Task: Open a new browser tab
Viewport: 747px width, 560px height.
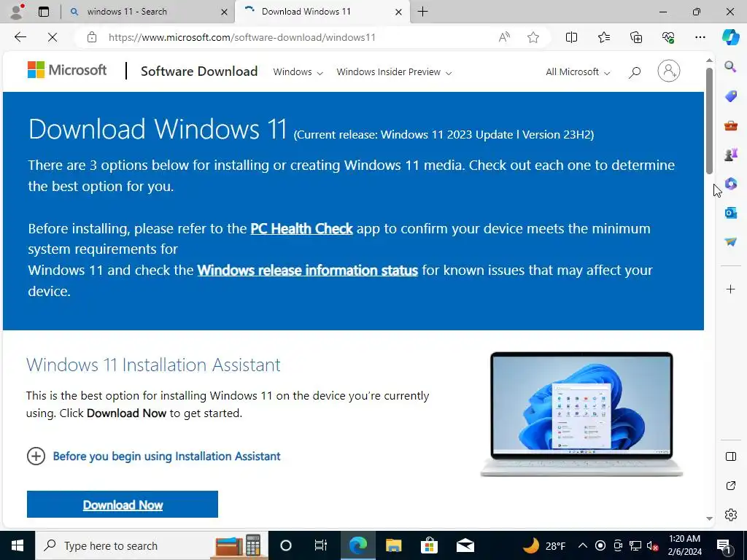Action: point(422,12)
